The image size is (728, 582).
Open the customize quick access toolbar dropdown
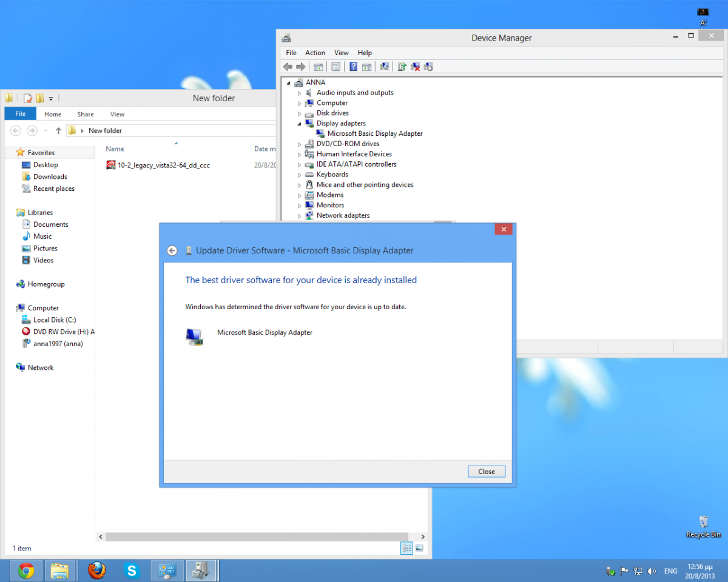click(51, 98)
